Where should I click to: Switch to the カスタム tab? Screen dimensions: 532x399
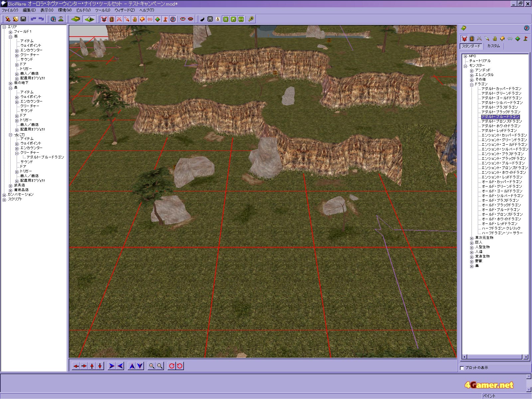494,46
